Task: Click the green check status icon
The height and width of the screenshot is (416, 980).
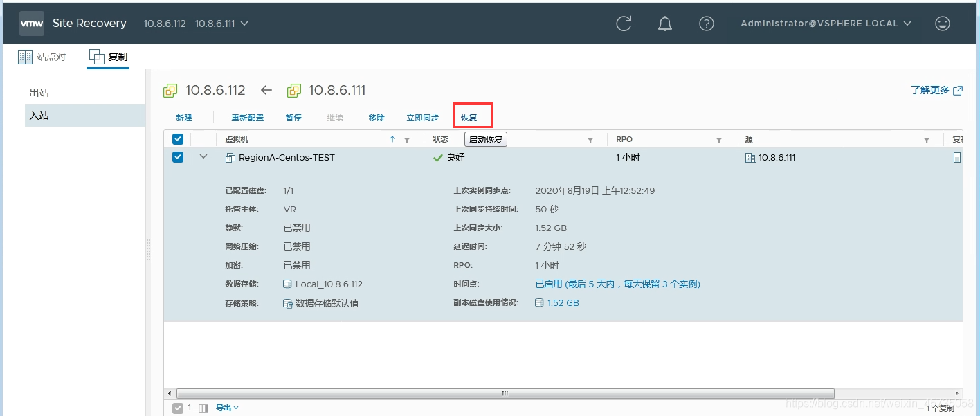Action: [x=437, y=158]
